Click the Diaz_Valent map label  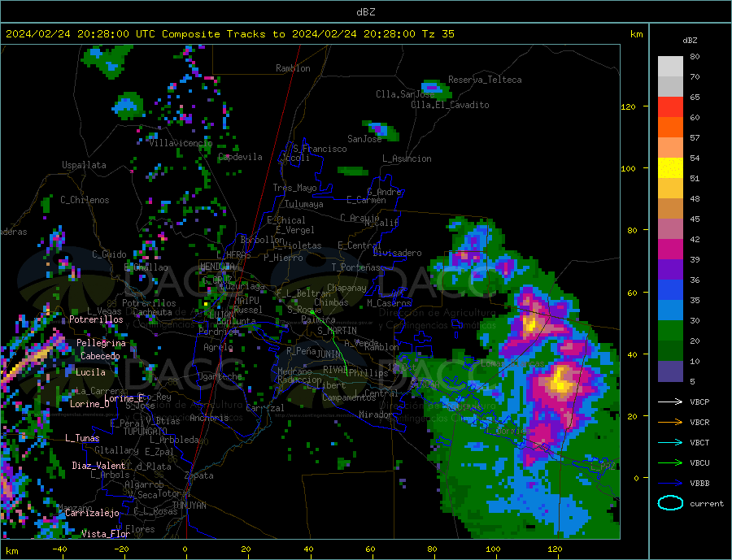(98, 466)
